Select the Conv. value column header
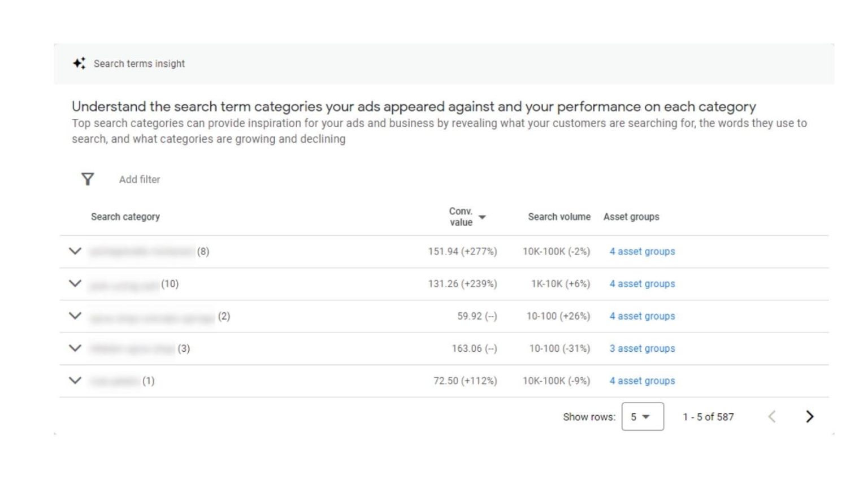 (461, 217)
